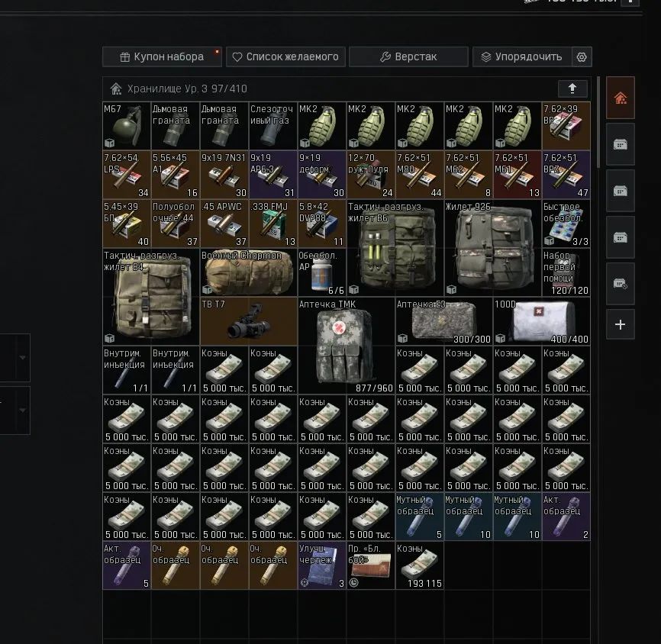Select Набор первой помощи 120/120
661x644 pixels.
566,272
